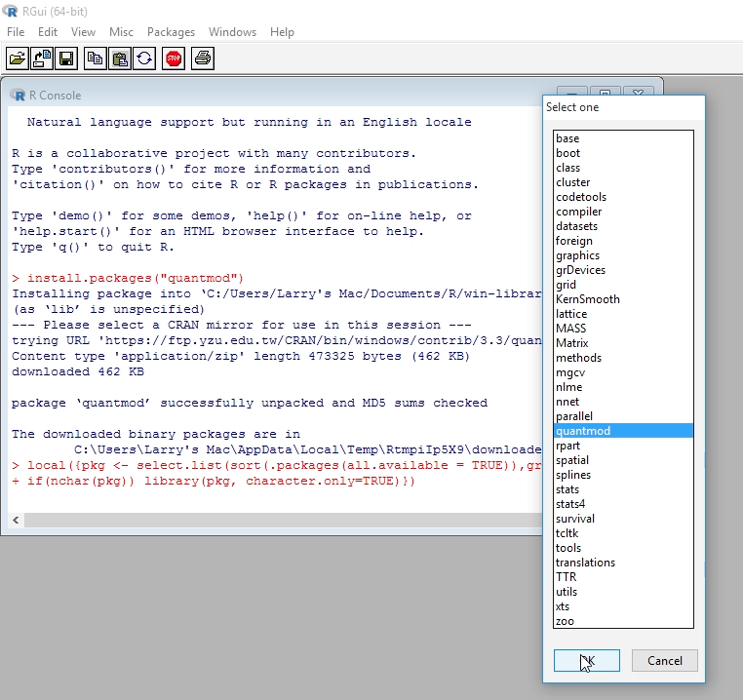
Task: Click the Copy and paste icon
Action: click(x=144, y=58)
